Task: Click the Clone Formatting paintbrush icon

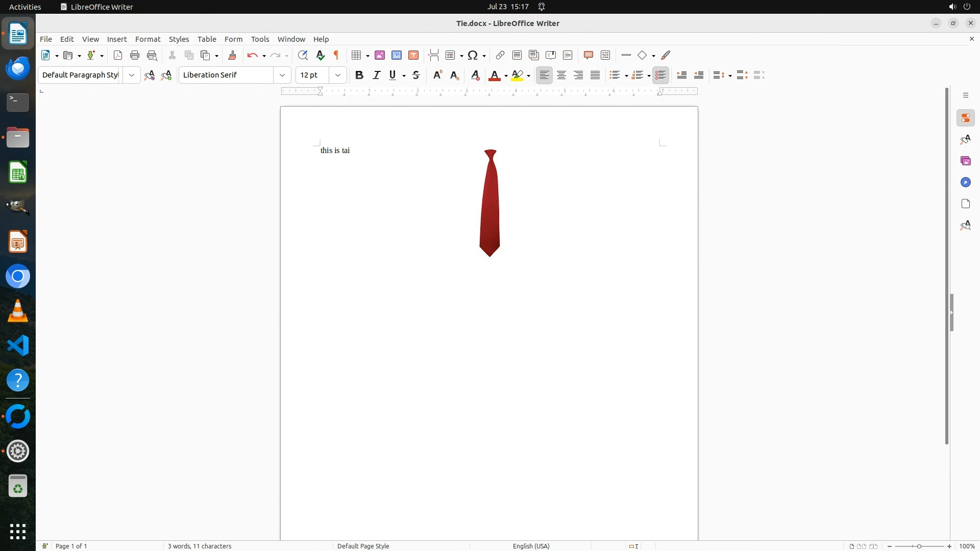Action: click(x=232, y=55)
